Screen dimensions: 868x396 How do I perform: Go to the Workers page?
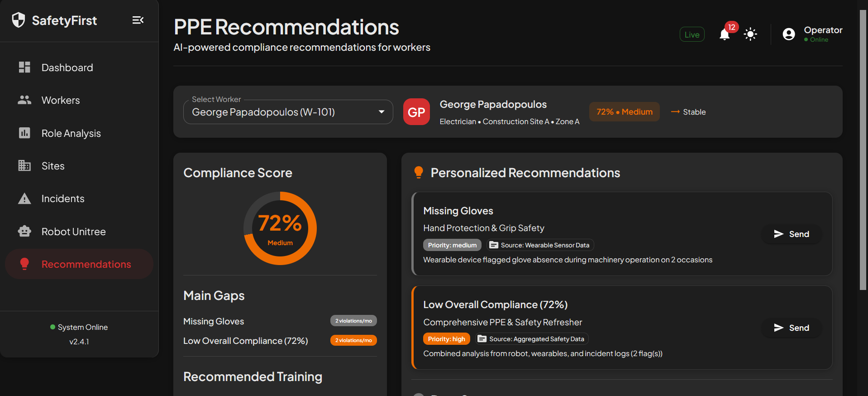pos(79,100)
